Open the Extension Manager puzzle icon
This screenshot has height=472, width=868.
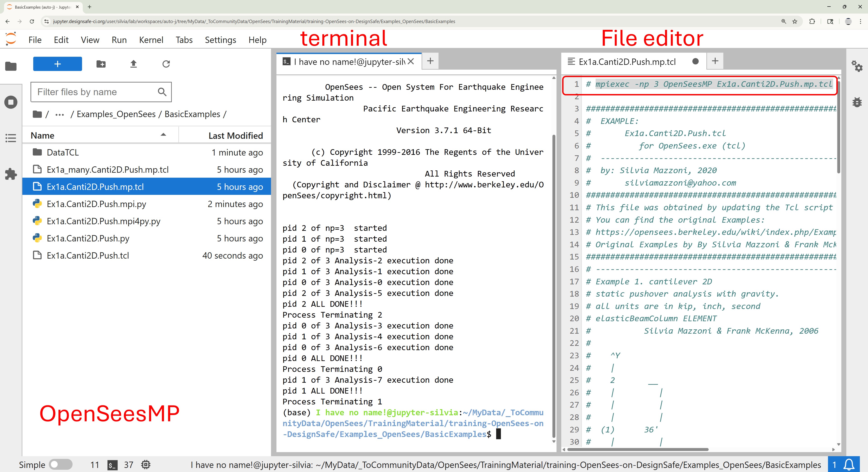(x=11, y=174)
